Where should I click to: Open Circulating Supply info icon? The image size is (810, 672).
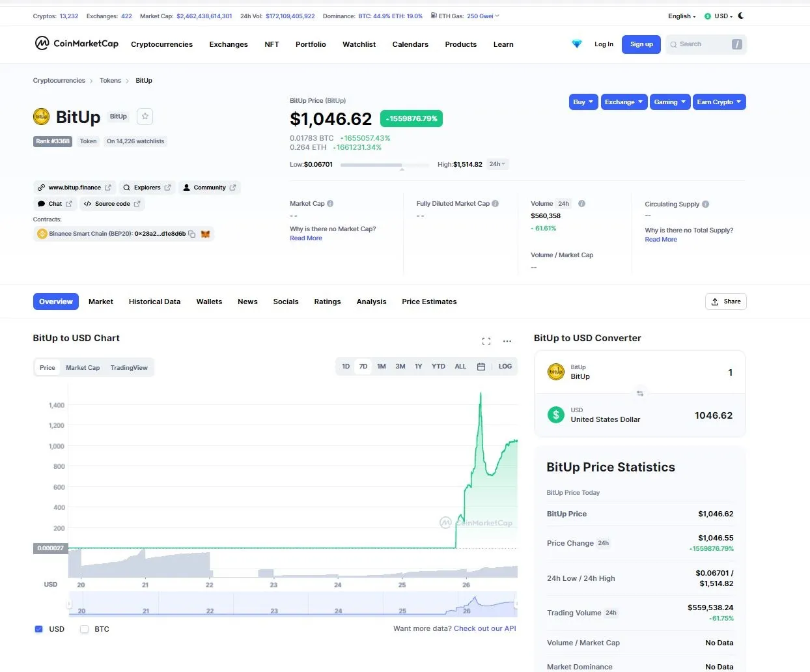click(x=706, y=204)
